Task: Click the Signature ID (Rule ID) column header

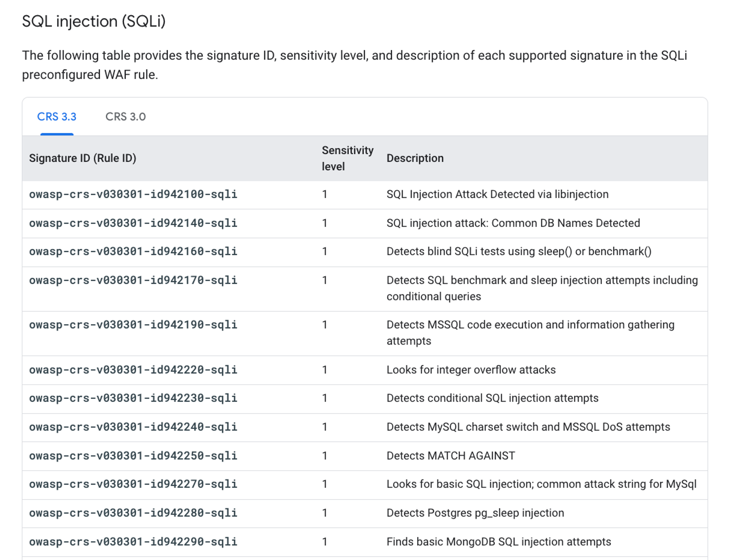Action: (83, 158)
